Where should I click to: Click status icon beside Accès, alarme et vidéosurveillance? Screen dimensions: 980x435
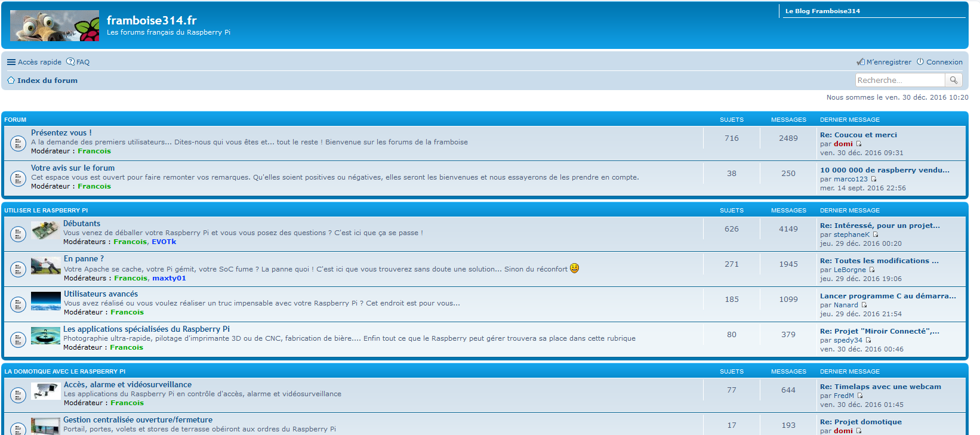18,395
